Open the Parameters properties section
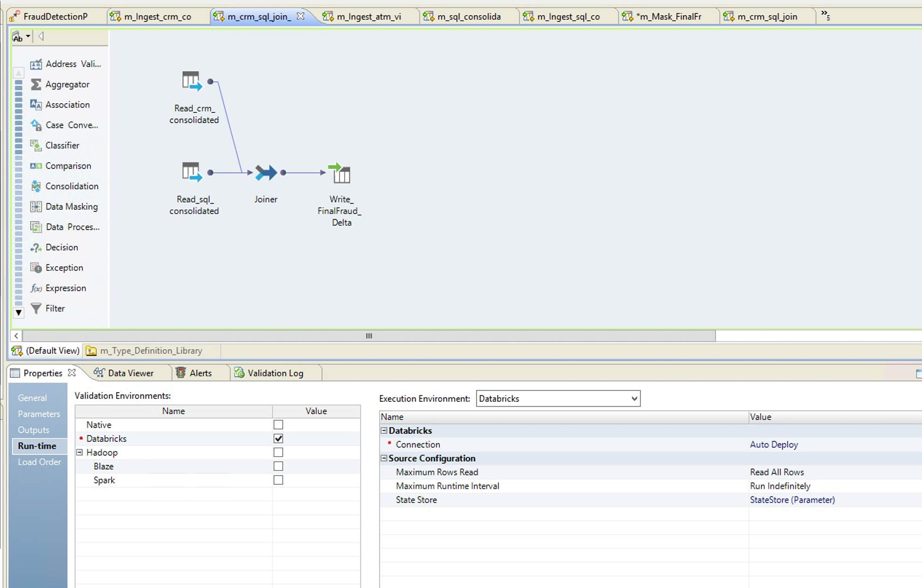Screen dimensions: 922x588 39,414
